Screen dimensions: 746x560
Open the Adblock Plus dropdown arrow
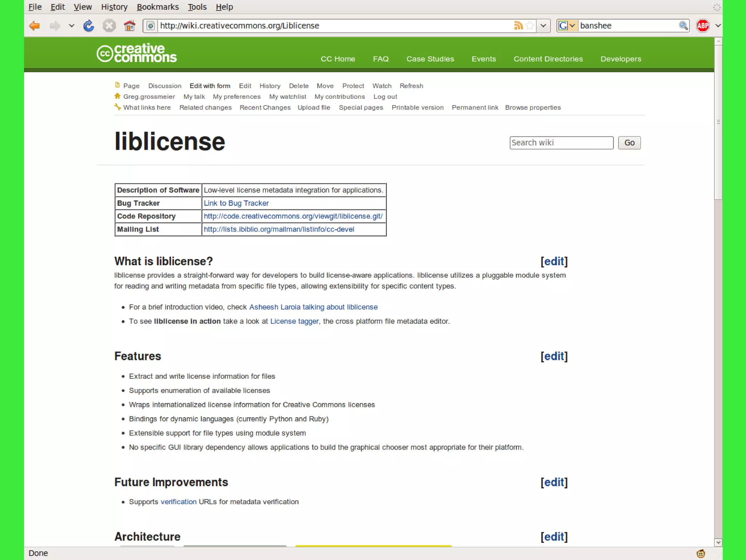tap(718, 26)
